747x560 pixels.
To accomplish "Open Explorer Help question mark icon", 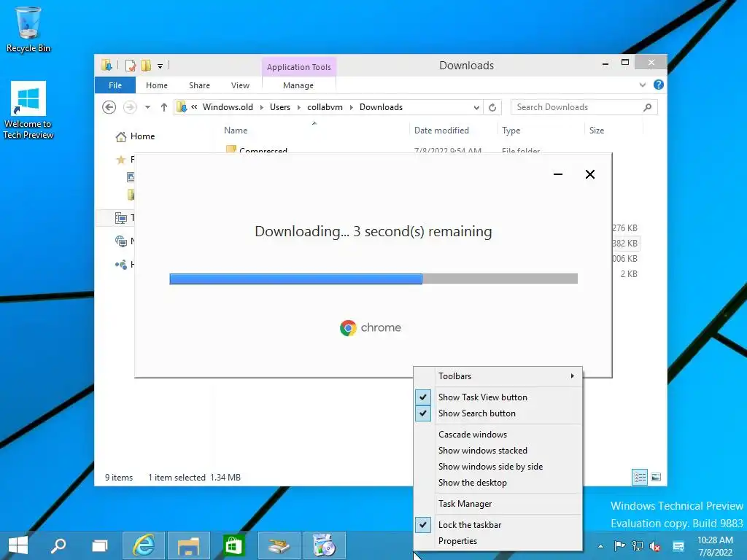I will click(659, 85).
